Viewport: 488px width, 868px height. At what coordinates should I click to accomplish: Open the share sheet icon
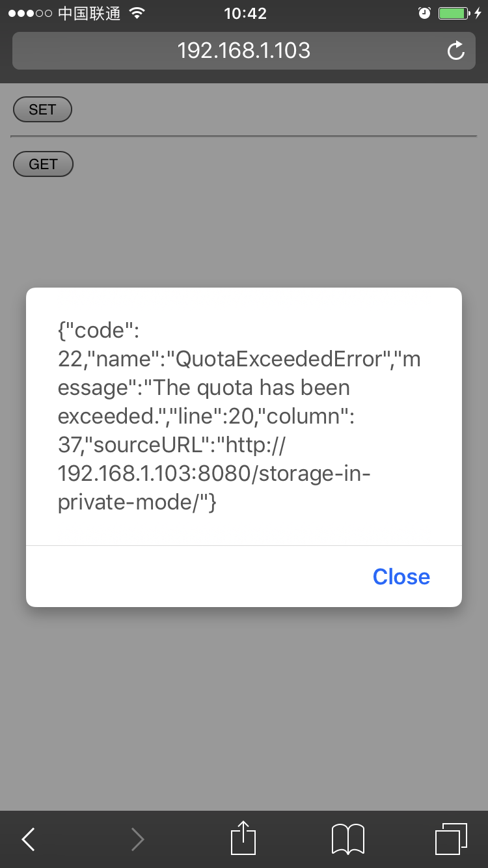pyautogui.click(x=243, y=838)
